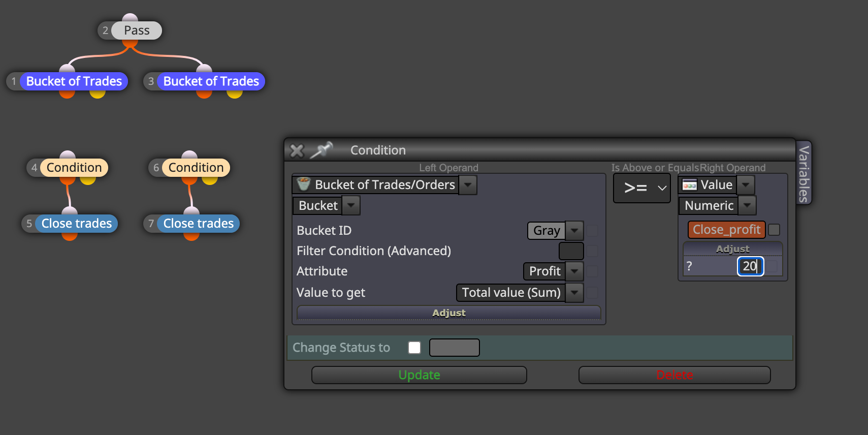The width and height of the screenshot is (868, 435).
Task: Click the yellow output connector of Condition node 4
Action: coord(88,180)
